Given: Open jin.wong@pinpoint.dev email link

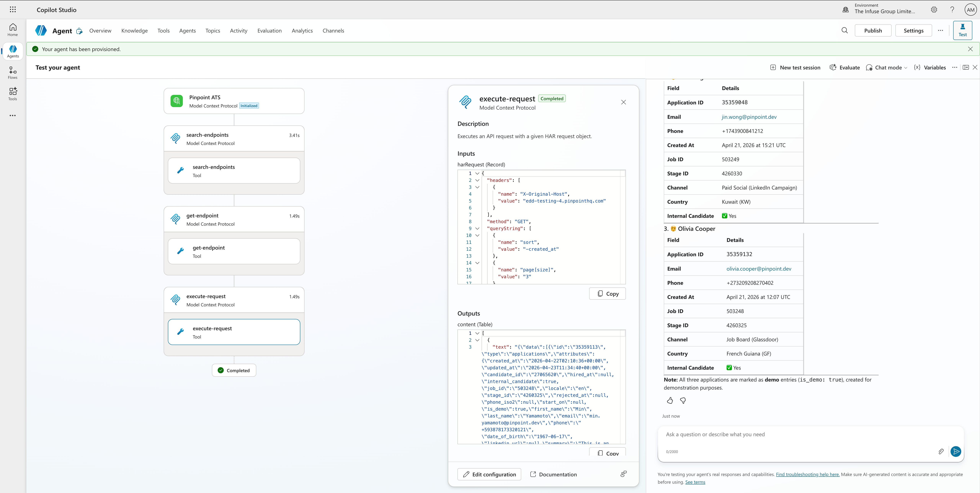Looking at the screenshot, I should [749, 117].
